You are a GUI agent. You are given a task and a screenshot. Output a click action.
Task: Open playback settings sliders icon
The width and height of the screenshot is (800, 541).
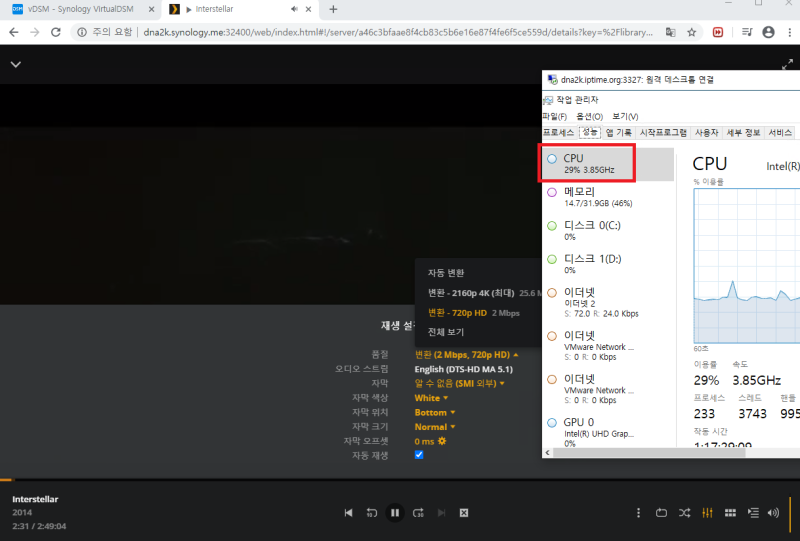[x=707, y=512]
